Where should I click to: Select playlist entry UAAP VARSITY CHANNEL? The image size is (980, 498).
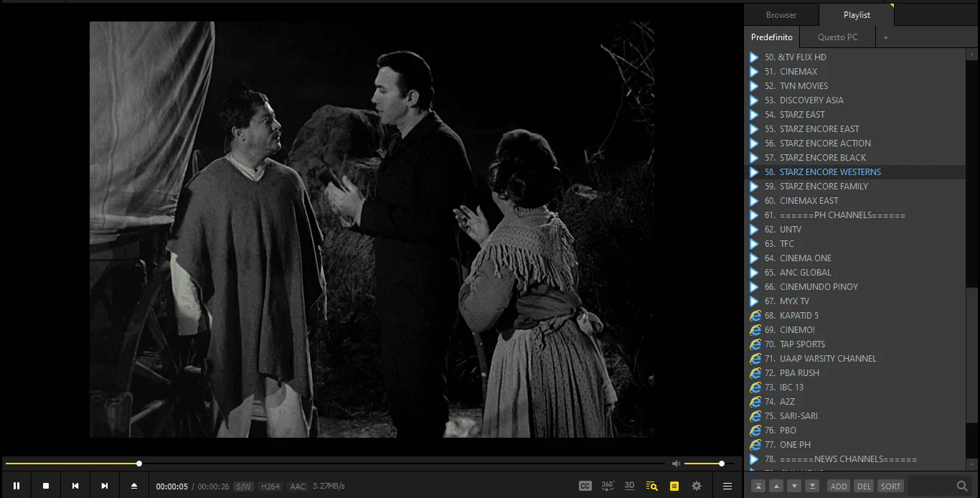click(x=856, y=359)
